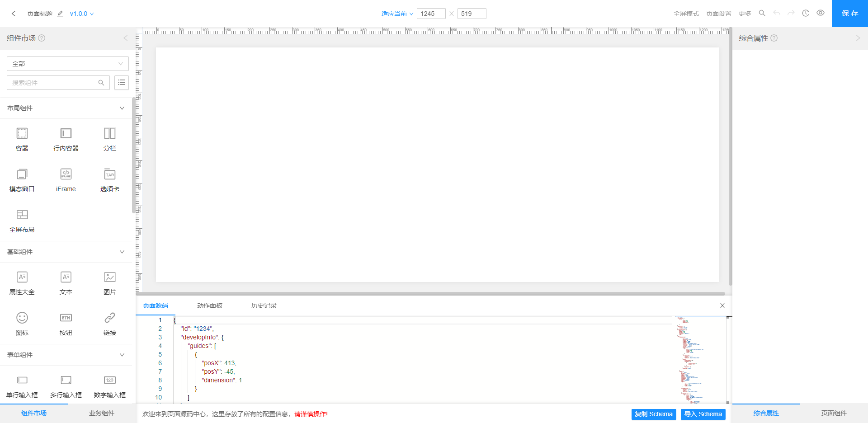Go back using the top-left arrow

(x=14, y=14)
